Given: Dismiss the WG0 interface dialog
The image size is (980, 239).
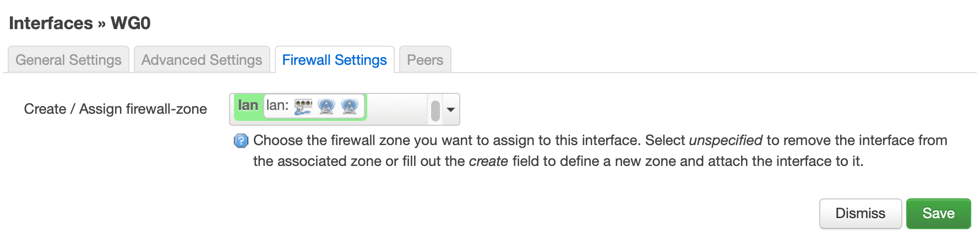Looking at the screenshot, I should (860, 213).
